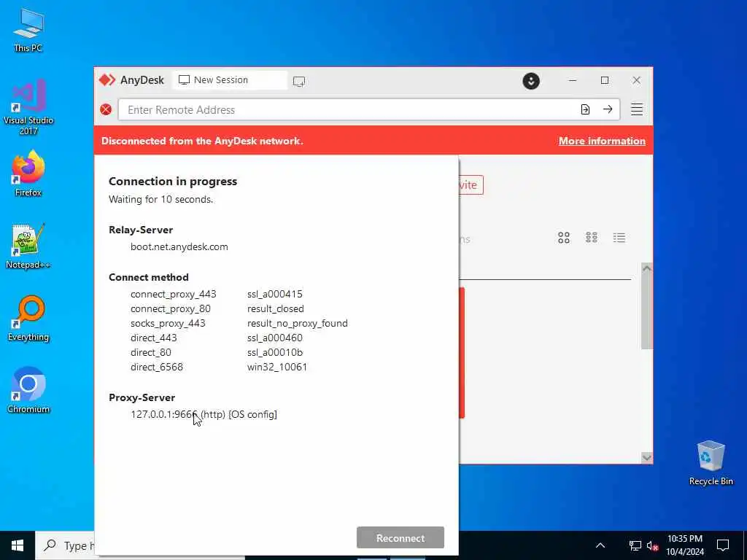Image resolution: width=747 pixels, height=560 pixels.
Task: Click the scrollbar down arrow in AnyDesk
Action: [x=646, y=458]
